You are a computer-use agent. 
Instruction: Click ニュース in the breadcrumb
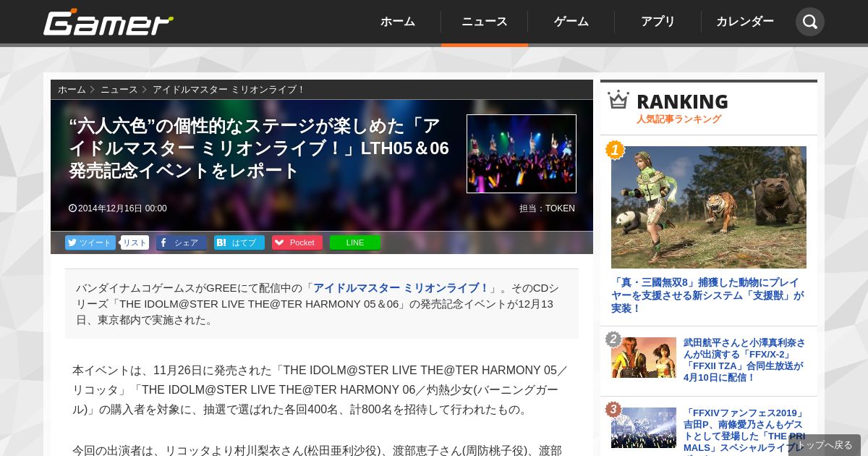(119, 90)
